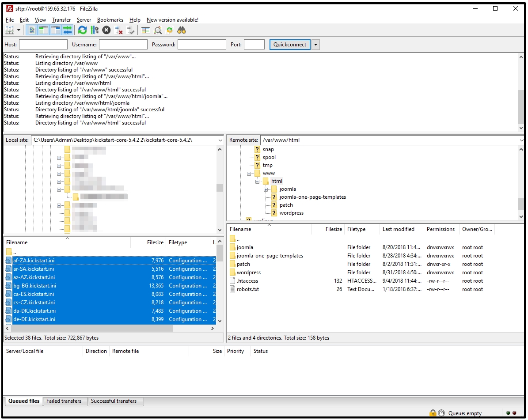The height and width of the screenshot is (420, 528).
Task: Sort remote list by Filesize column
Action: 328,229
